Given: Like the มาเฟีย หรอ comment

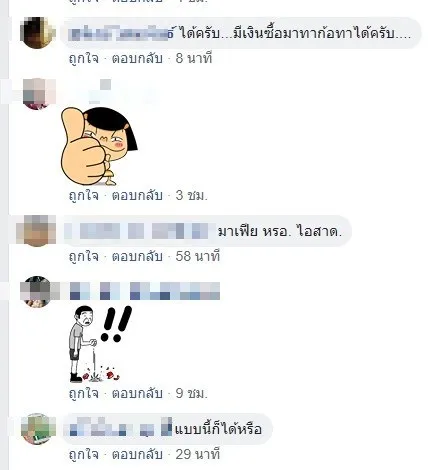Looking at the screenshot, I should coord(84,256).
